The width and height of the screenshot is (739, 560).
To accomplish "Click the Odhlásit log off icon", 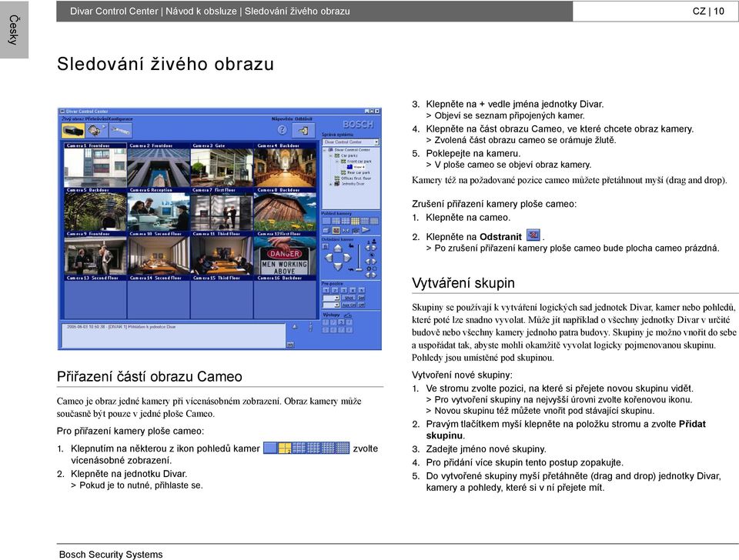I will coord(303,131).
